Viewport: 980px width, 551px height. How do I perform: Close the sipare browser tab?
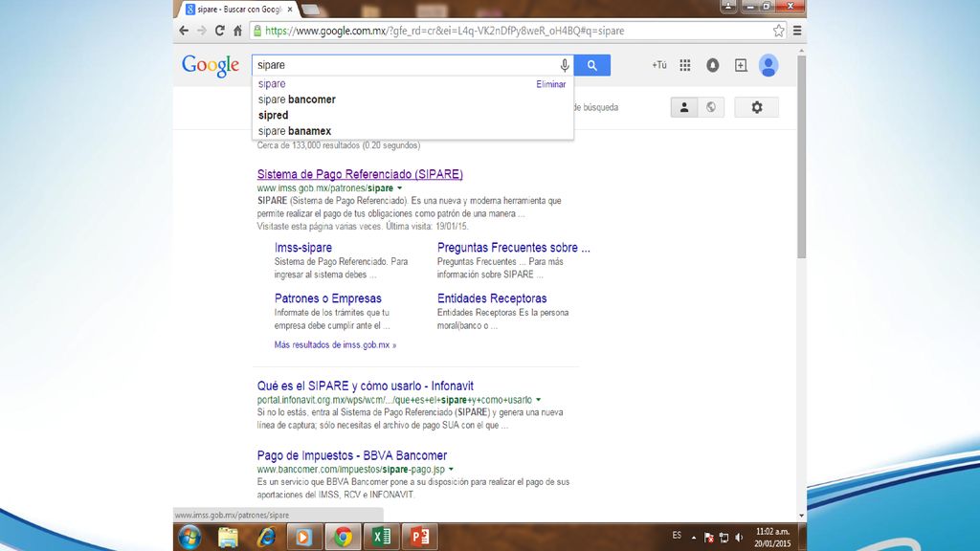[x=289, y=10]
